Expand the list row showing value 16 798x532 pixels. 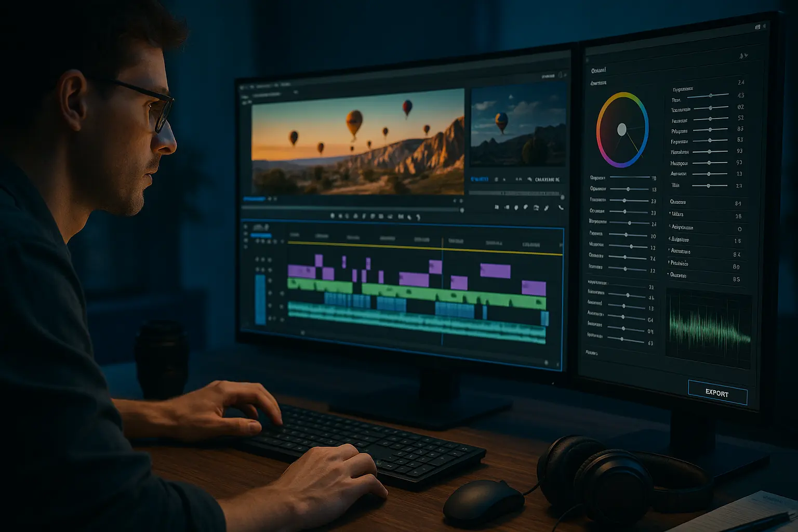coord(706,240)
